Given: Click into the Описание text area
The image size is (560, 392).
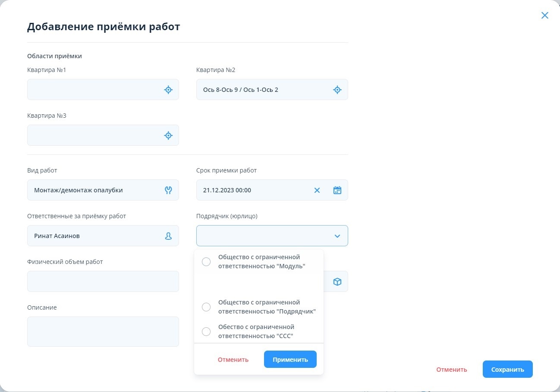Looking at the screenshot, I should coord(103,331).
